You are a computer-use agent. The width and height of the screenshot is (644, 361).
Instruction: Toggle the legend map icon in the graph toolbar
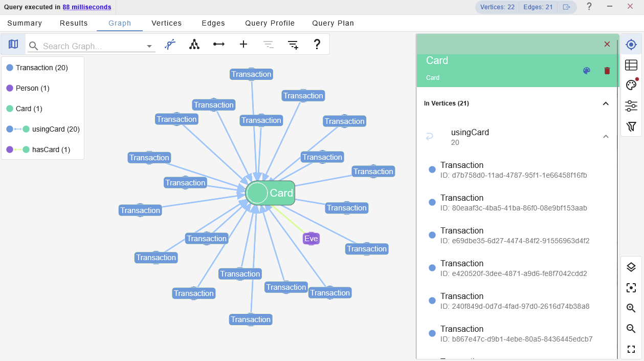(13, 45)
